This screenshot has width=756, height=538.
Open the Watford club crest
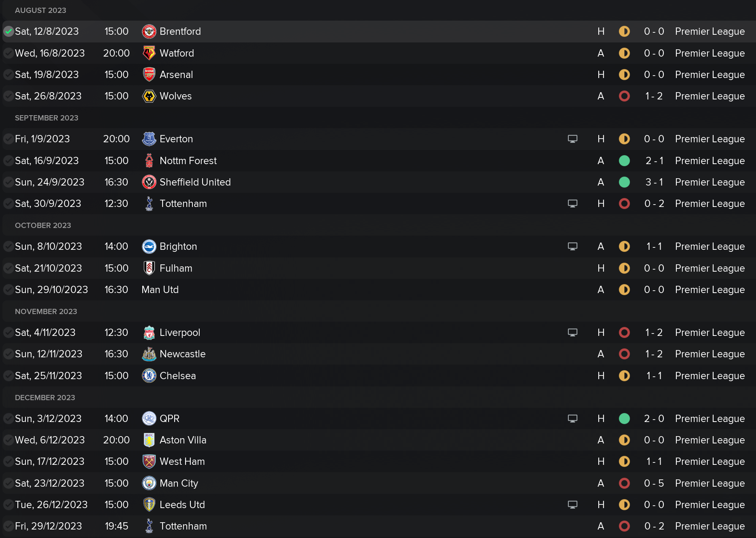(149, 53)
